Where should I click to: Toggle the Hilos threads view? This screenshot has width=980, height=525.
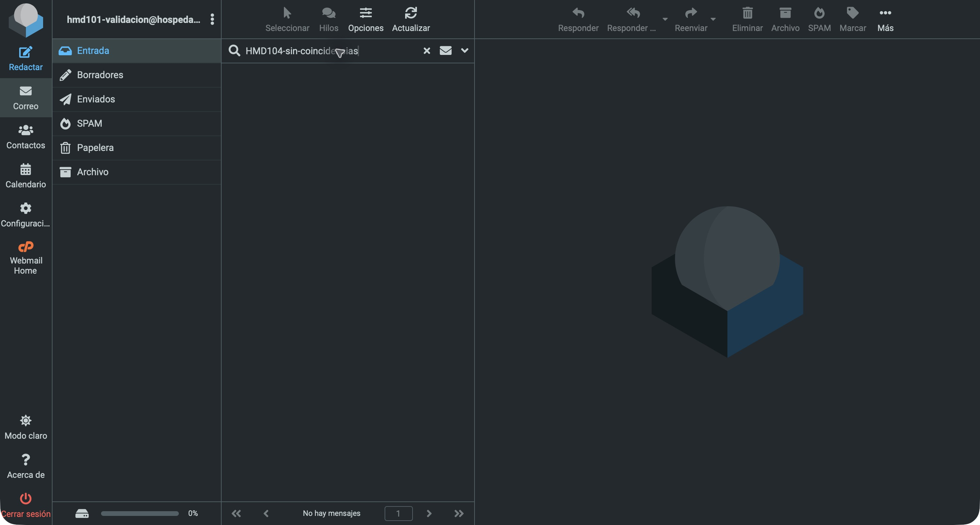tap(329, 19)
